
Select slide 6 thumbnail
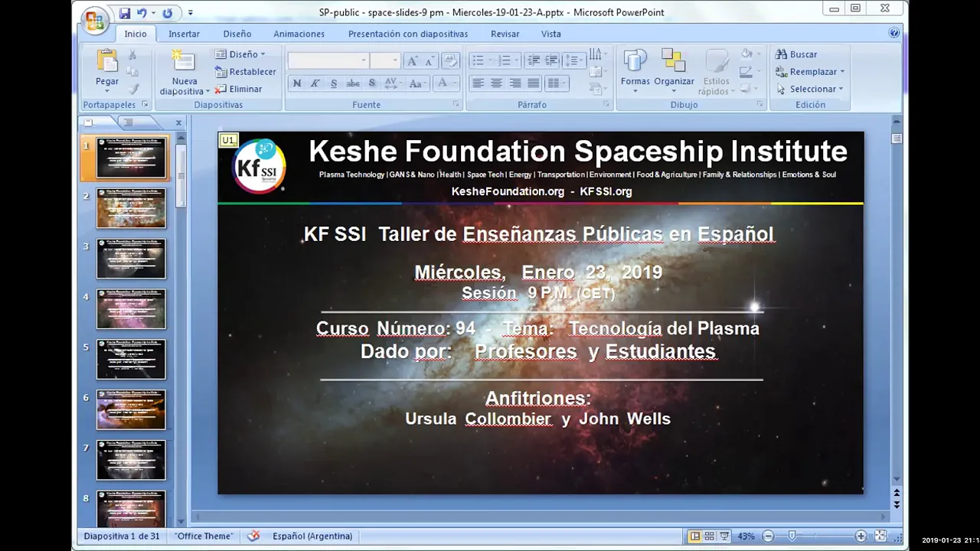131,410
